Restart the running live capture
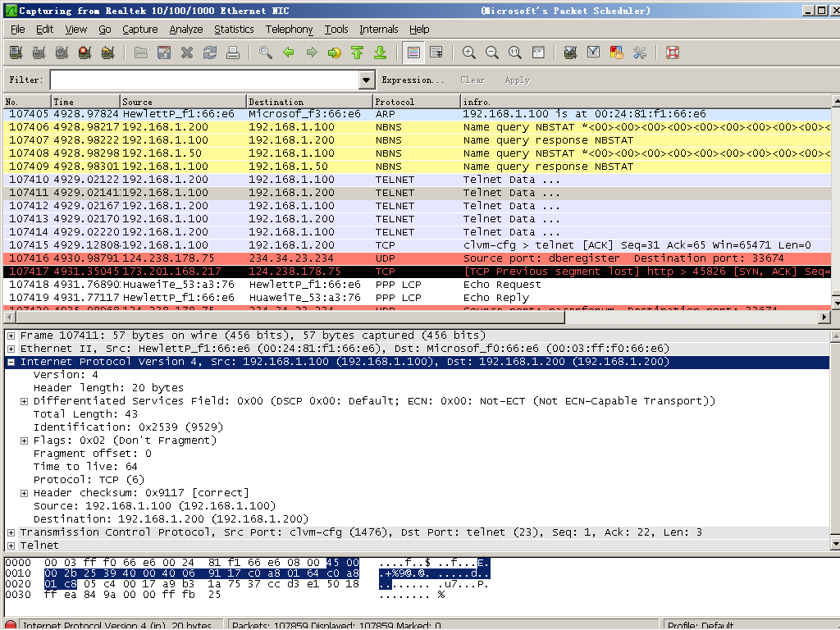This screenshot has width=840, height=630. 108,52
